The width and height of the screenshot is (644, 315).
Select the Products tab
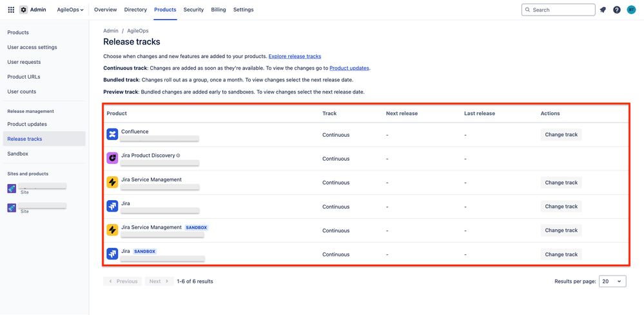tap(165, 10)
